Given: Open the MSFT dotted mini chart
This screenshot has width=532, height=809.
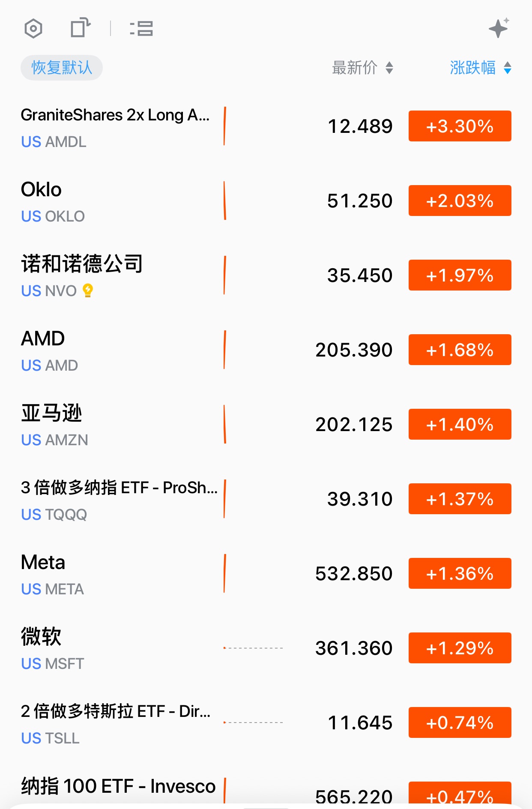Looking at the screenshot, I should point(253,648).
